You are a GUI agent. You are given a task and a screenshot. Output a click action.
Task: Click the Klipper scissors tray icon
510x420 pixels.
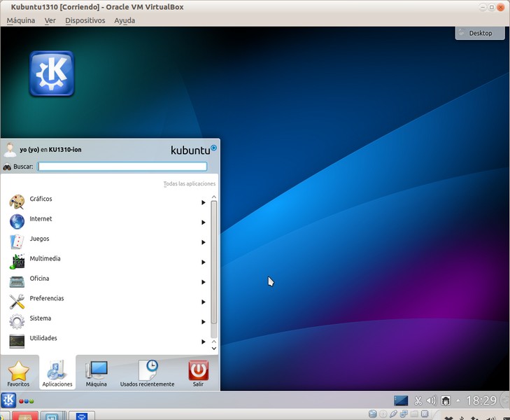click(418, 400)
